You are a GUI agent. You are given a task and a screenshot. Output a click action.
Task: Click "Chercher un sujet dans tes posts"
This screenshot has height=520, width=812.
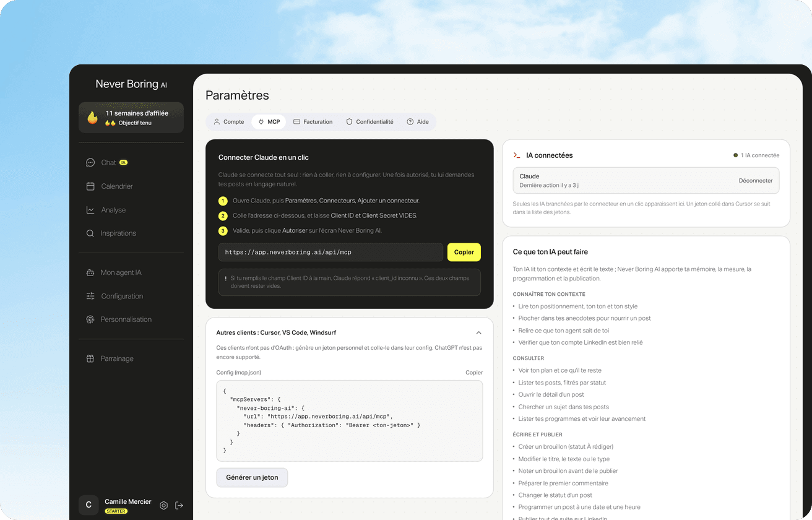(564, 407)
